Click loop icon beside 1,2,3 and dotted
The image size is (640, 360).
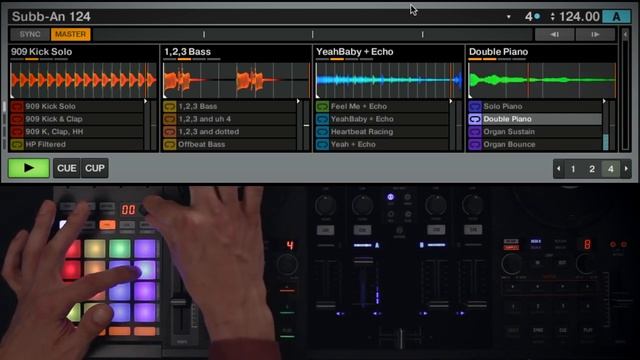[169, 132]
